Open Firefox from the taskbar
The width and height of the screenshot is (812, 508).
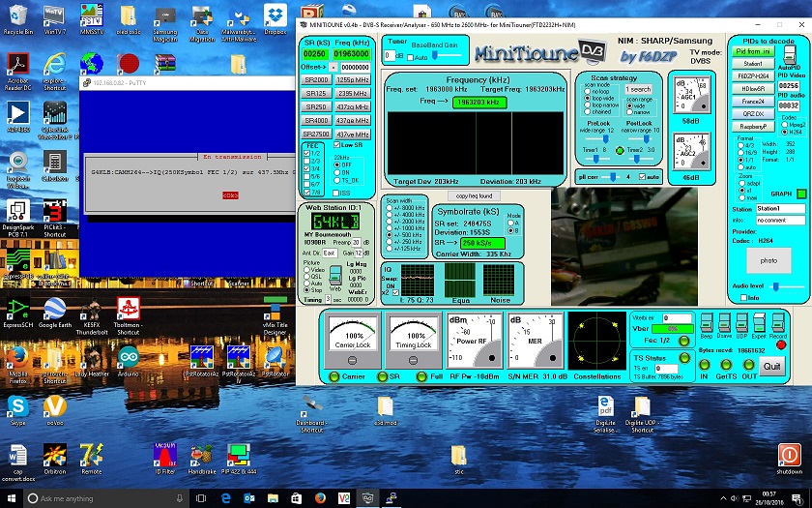320,498
